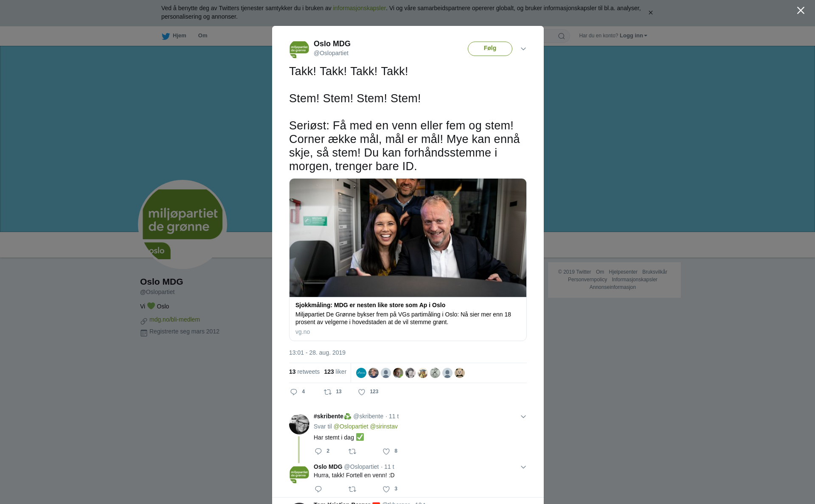Click the Twitter bird Hjem icon
The image size is (815, 504).
pos(166,36)
